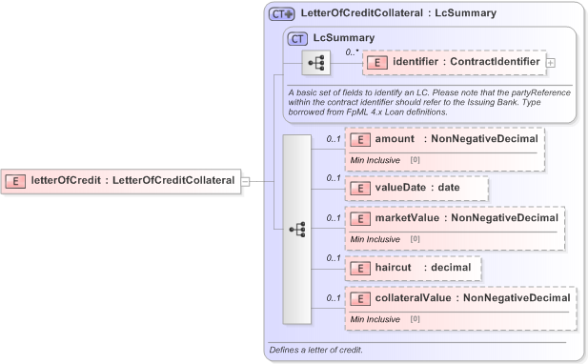The image size is (588, 364).
Task: Click the E icon of letterOfCredit element
Action: click(x=15, y=181)
